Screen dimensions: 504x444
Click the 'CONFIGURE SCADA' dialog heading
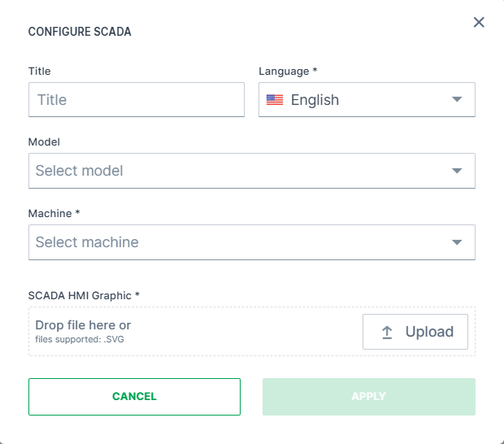pos(80,32)
